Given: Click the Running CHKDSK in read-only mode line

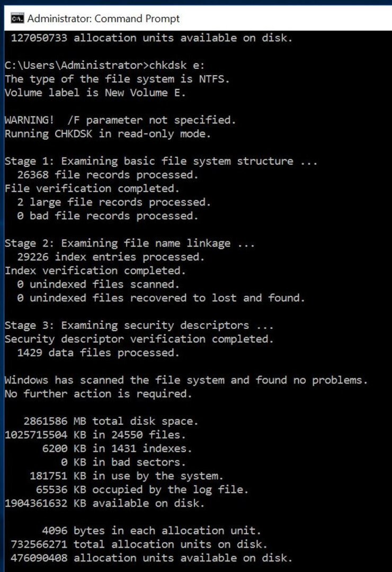Looking at the screenshot, I should coord(108,134).
